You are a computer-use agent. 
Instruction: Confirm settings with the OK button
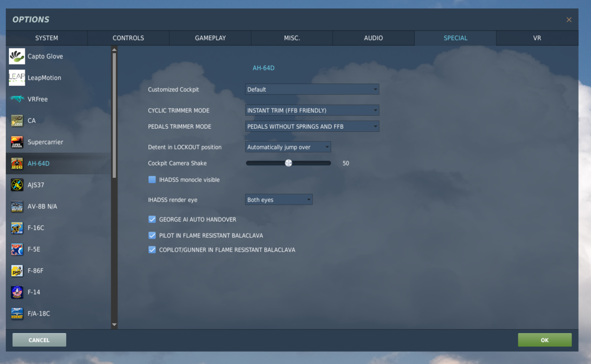click(545, 340)
